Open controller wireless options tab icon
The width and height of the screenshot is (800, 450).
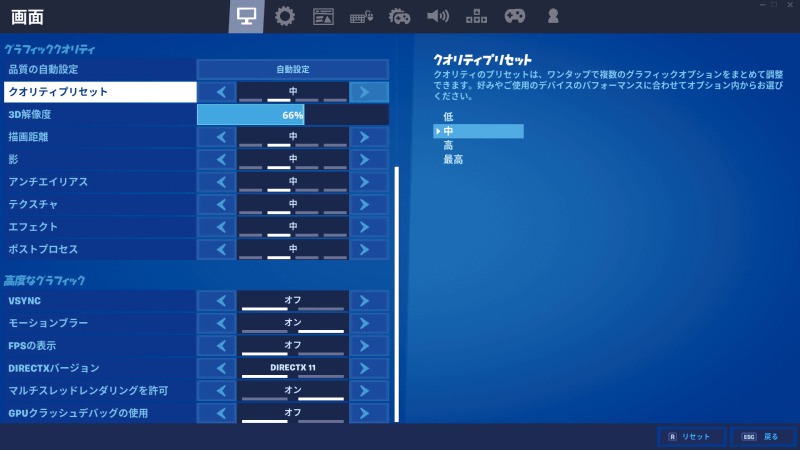coord(399,16)
